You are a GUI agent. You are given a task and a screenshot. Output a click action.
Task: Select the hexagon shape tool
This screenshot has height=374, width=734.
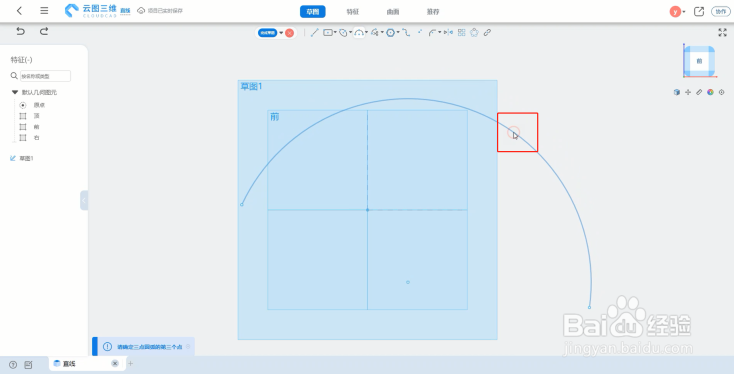(x=390, y=32)
